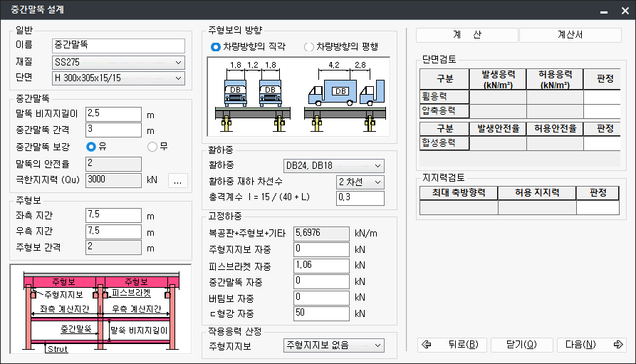The width and height of the screenshot is (636, 364).
Task: Click the 중간말뚝 diagram thumbnail
Action: [x=100, y=308]
